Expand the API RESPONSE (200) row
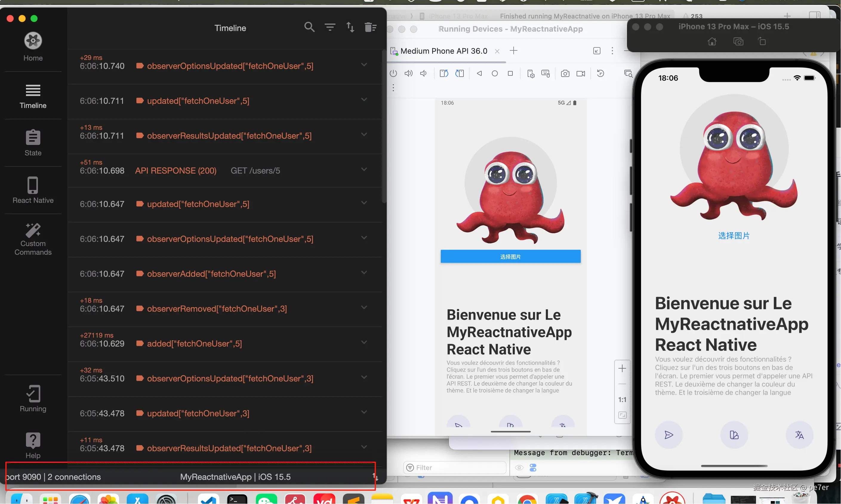The image size is (841, 504). coord(364,169)
